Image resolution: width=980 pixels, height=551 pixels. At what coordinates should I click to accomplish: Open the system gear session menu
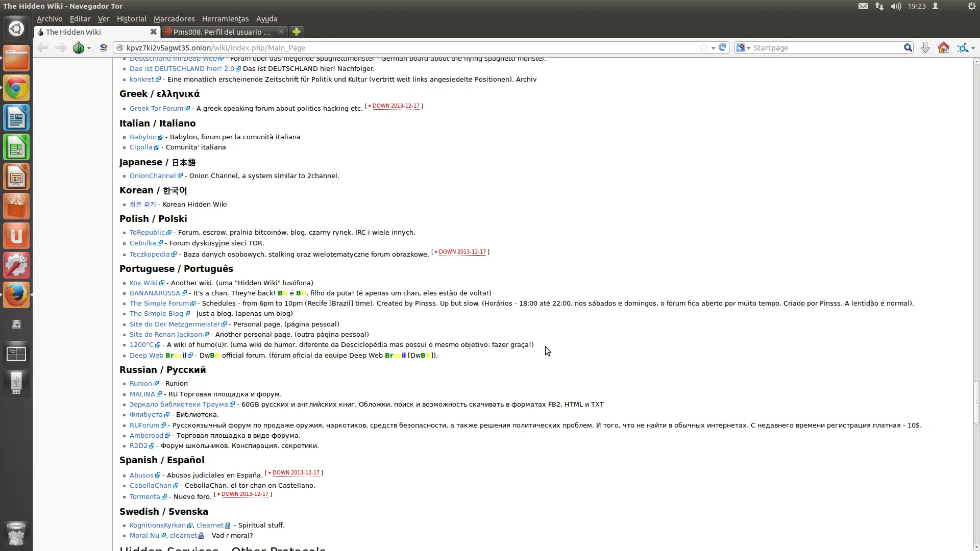971,6
